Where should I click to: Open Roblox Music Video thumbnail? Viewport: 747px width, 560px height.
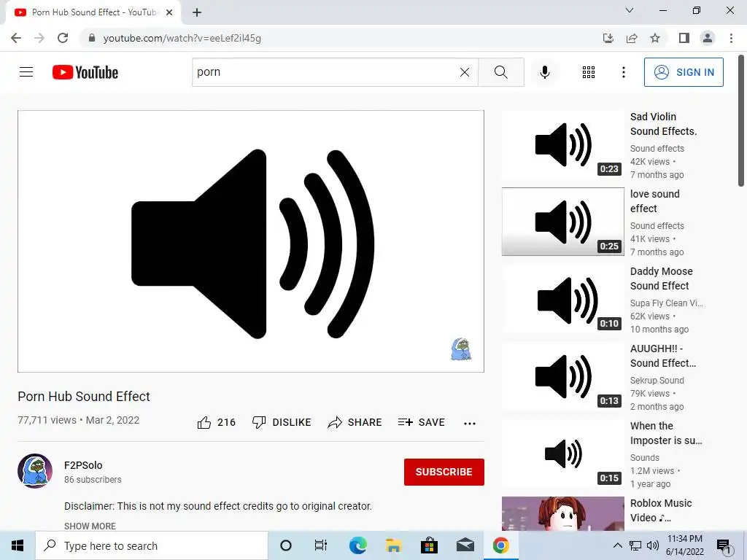pos(563,514)
